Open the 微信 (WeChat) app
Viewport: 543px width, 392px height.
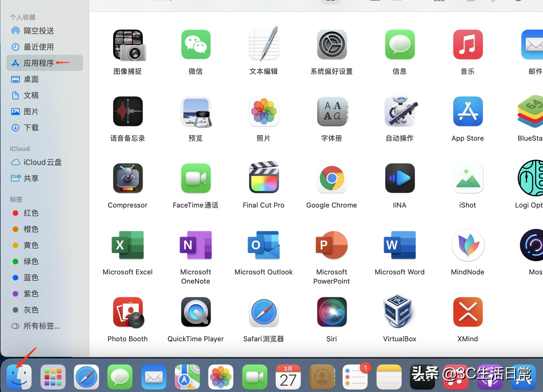(x=195, y=45)
